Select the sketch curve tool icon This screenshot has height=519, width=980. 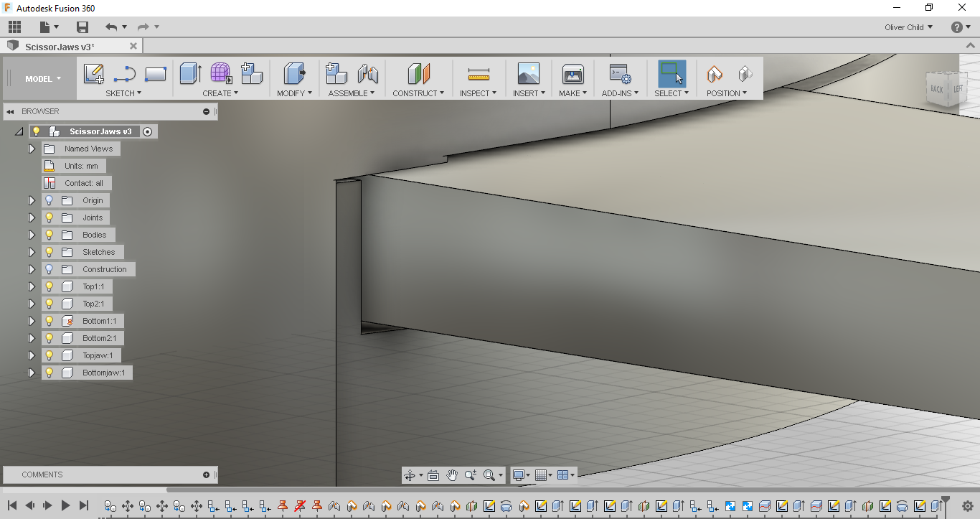(125, 74)
